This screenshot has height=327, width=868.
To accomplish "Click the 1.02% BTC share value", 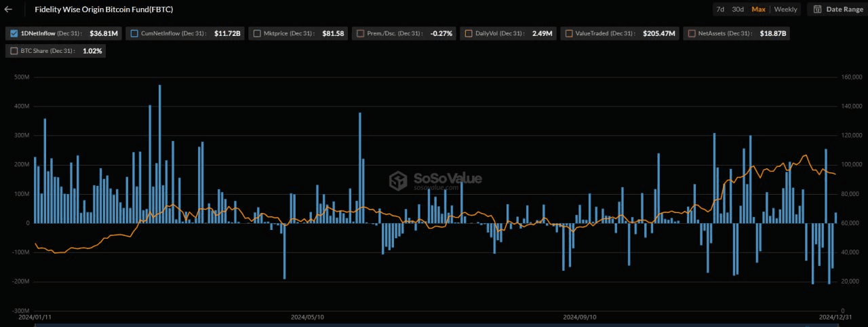I will (x=93, y=51).
